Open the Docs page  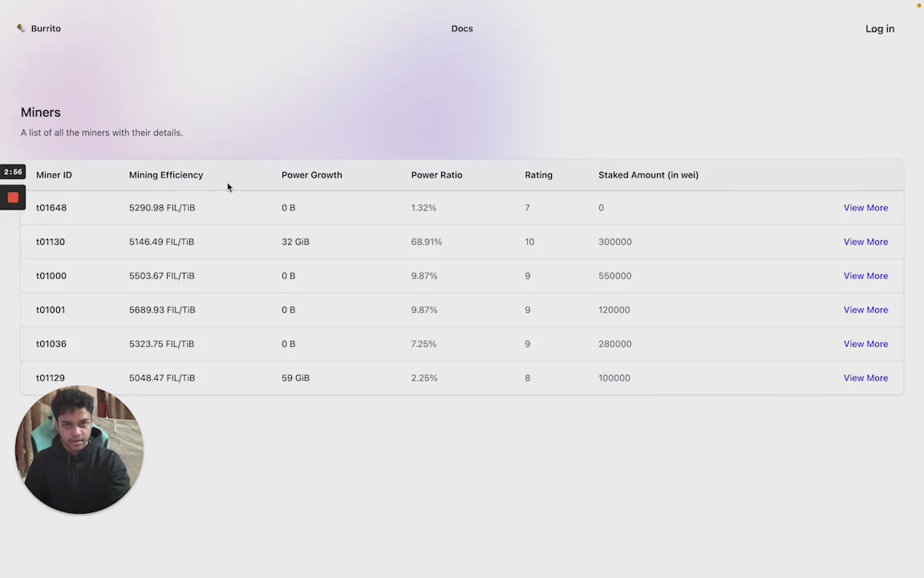point(462,28)
